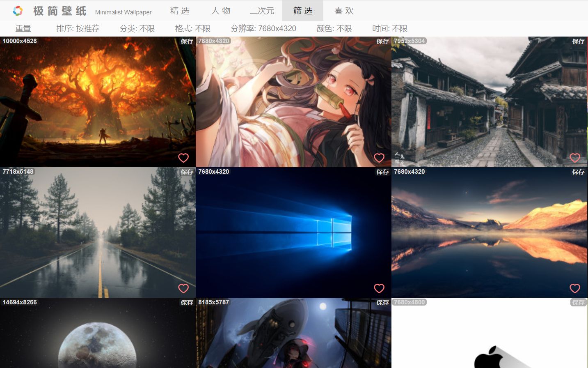The width and height of the screenshot is (588, 368).
Task: Click the 14694x8266 resolution label
Action: pos(20,302)
